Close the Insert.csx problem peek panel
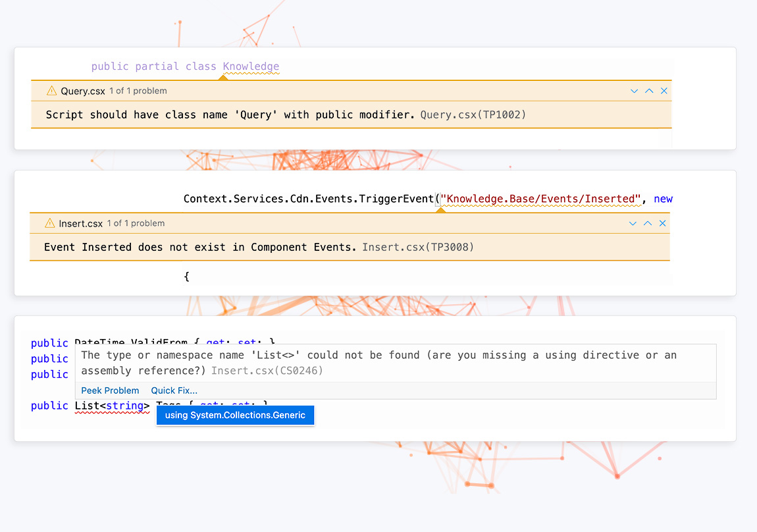 pos(663,223)
